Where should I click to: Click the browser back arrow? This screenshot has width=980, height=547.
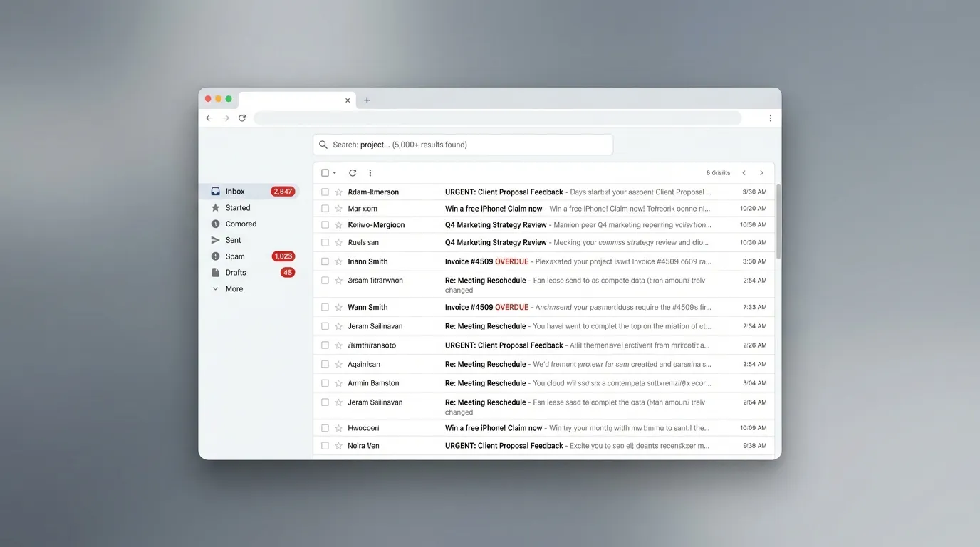pyautogui.click(x=209, y=118)
